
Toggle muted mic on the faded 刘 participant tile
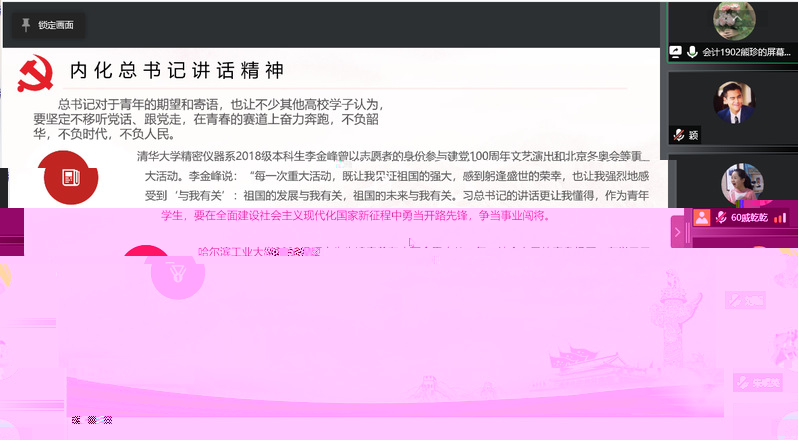pyautogui.click(x=735, y=301)
